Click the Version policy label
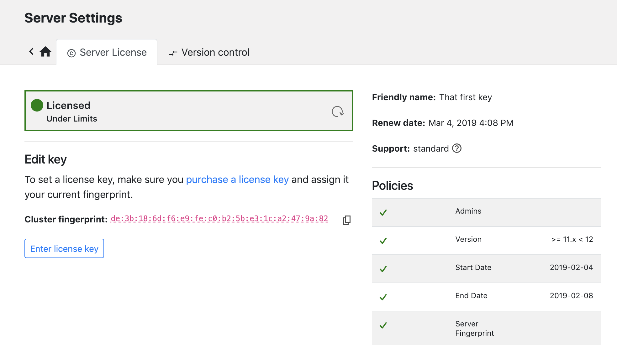This screenshot has height=364, width=617. point(468,239)
